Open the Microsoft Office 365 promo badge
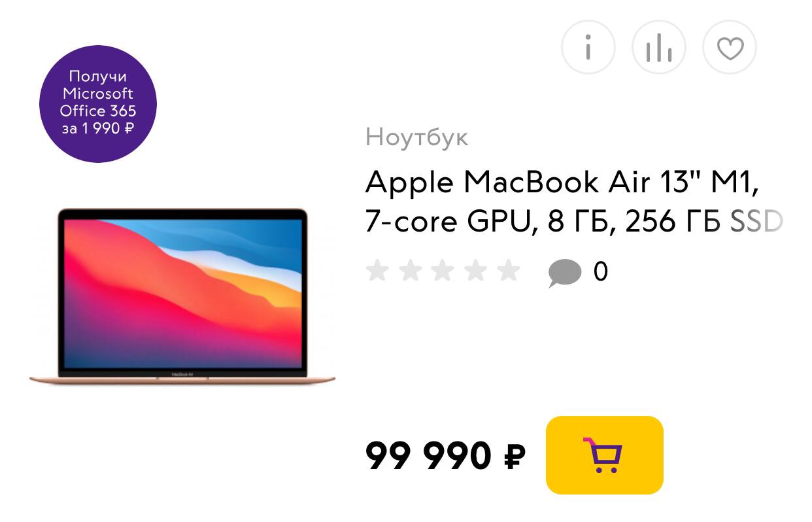 pyautogui.click(x=98, y=104)
